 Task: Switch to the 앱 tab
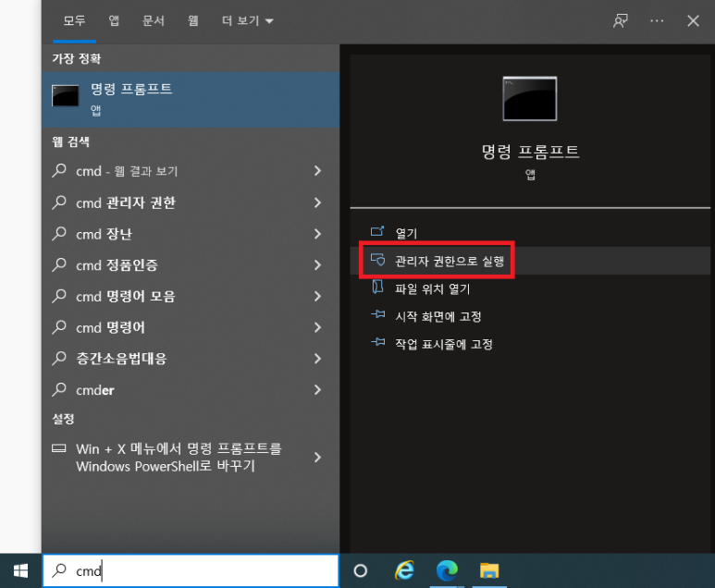click(x=114, y=20)
